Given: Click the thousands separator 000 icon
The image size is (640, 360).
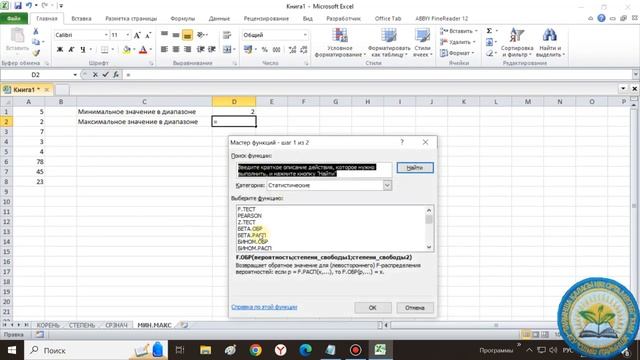Looking at the screenshot, I should click(276, 49).
